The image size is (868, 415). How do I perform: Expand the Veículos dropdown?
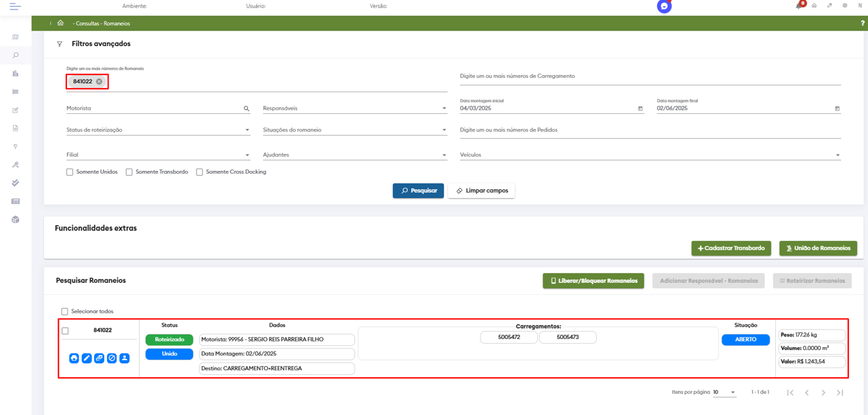[649, 155]
